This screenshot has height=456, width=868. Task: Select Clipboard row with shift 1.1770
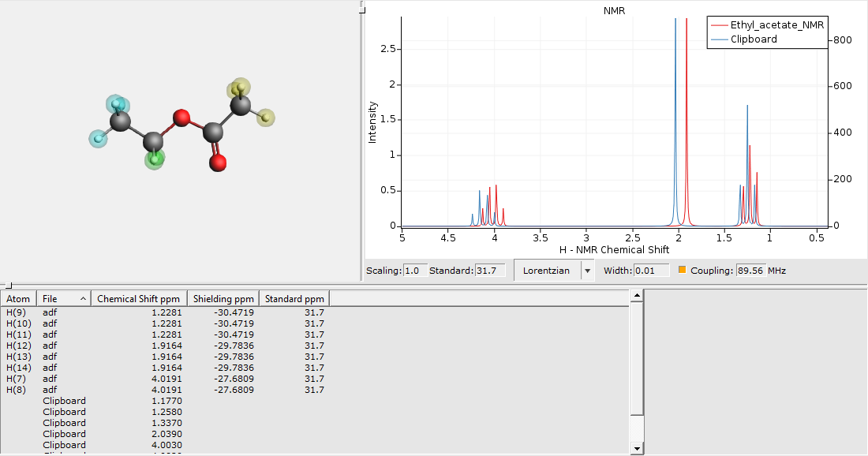pos(314,402)
